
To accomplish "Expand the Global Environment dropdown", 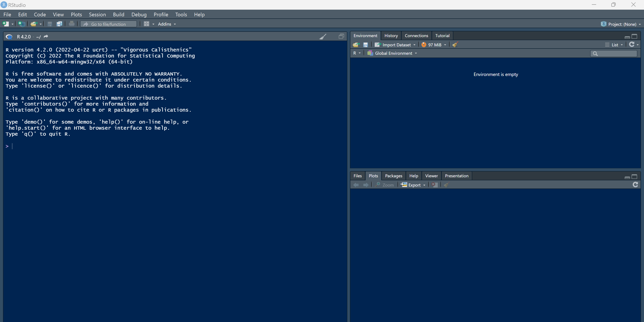I will 393,53.
